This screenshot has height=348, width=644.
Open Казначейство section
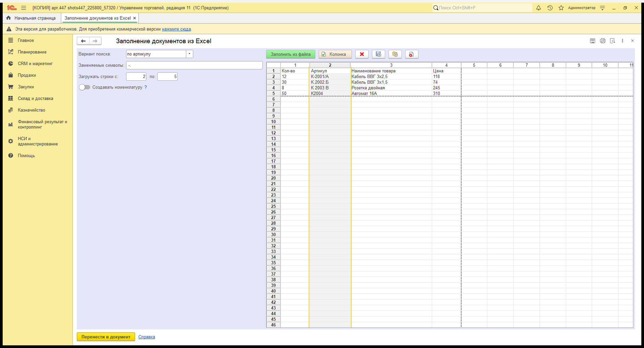tap(31, 110)
